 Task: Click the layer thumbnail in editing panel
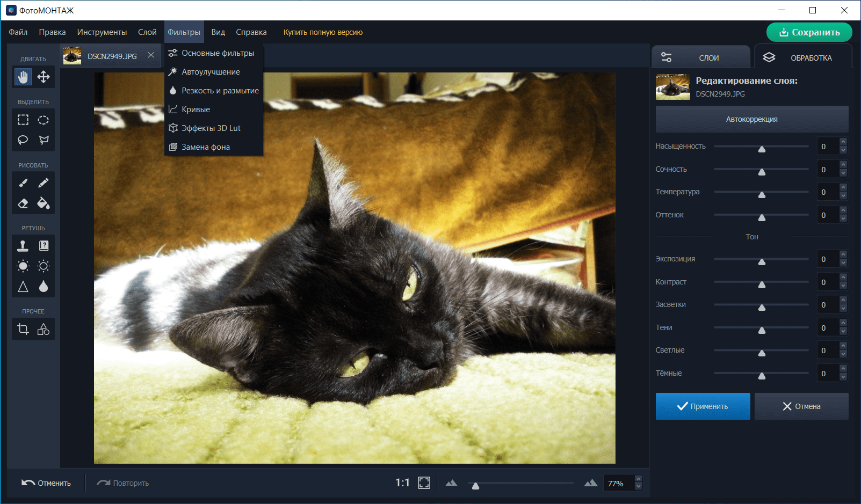pyautogui.click(x=673, y=87)
